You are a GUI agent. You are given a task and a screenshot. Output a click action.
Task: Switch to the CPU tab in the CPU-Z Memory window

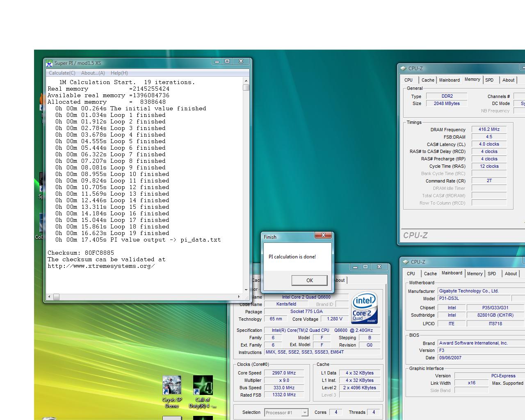click(x=409, y=80)
